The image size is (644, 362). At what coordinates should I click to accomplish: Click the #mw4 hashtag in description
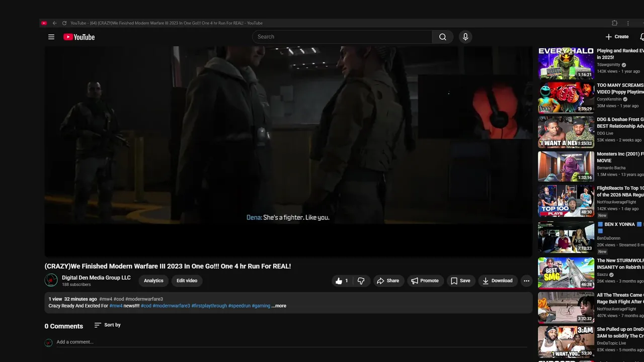(116, 306)
